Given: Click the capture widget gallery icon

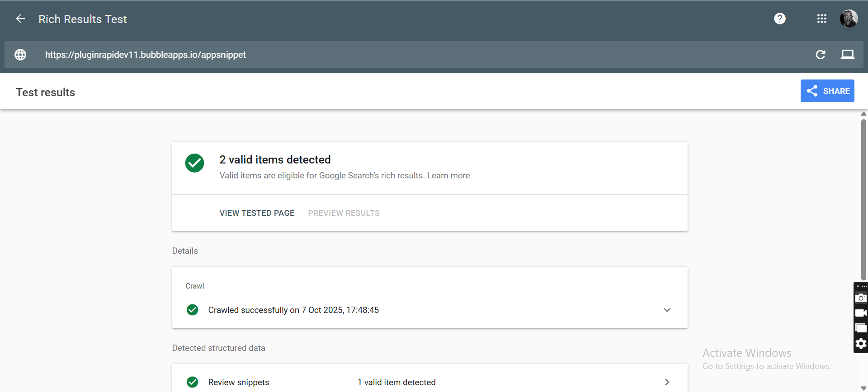Looking at the screenshot, I should (x=861, y=328).
